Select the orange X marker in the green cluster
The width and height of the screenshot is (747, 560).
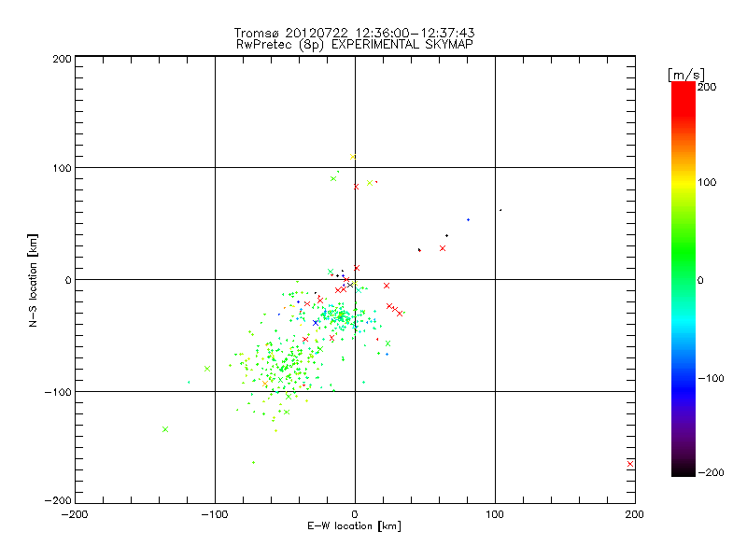click(265, 384)
